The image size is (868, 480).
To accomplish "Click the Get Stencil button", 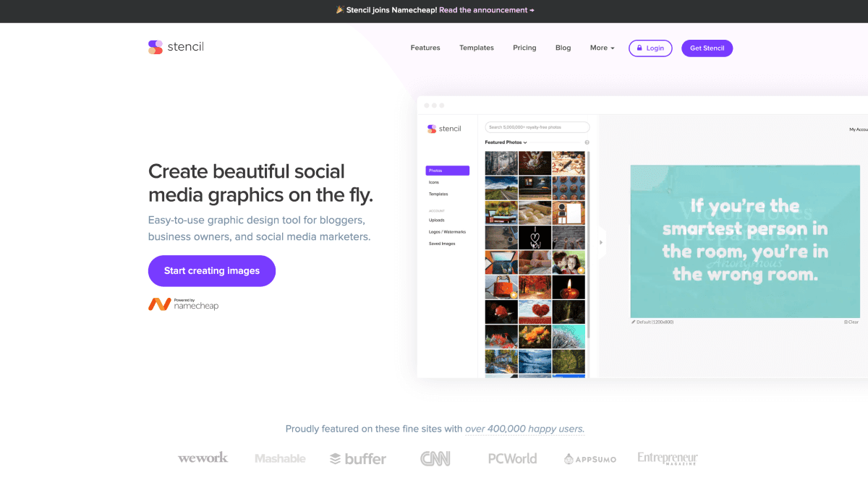I will [x=707, y=48].
